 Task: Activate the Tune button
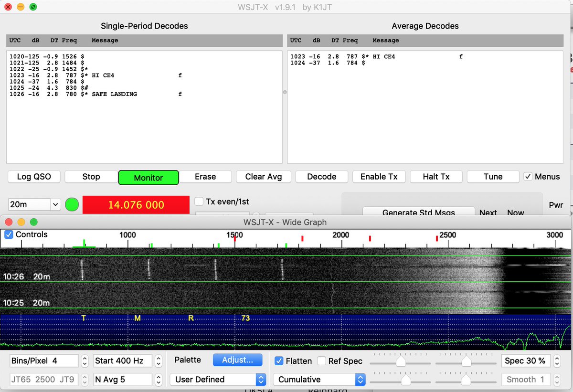click(x=493, y=177)
